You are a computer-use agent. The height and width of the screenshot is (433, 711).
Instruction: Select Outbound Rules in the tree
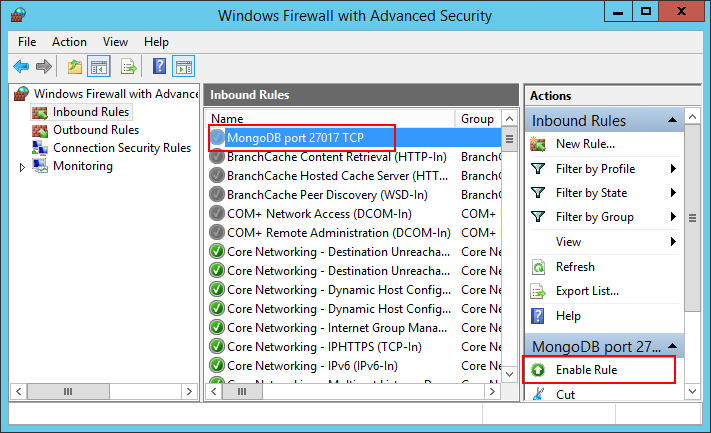click(96, 130)
